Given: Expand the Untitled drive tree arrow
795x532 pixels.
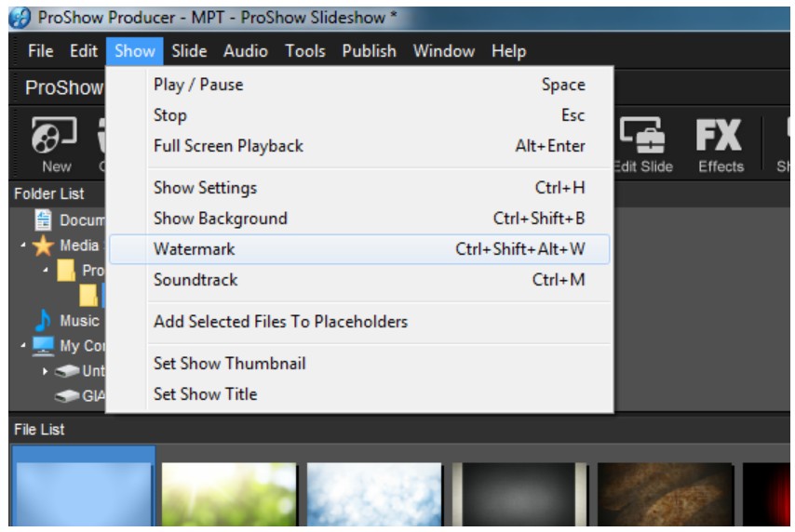Looking at the screenshot, I should click(x=45, y=371).
